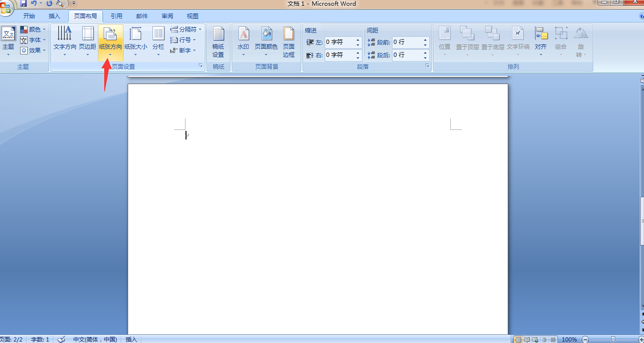
Task: Switch to Outline view button
Action: pos(545,340)
